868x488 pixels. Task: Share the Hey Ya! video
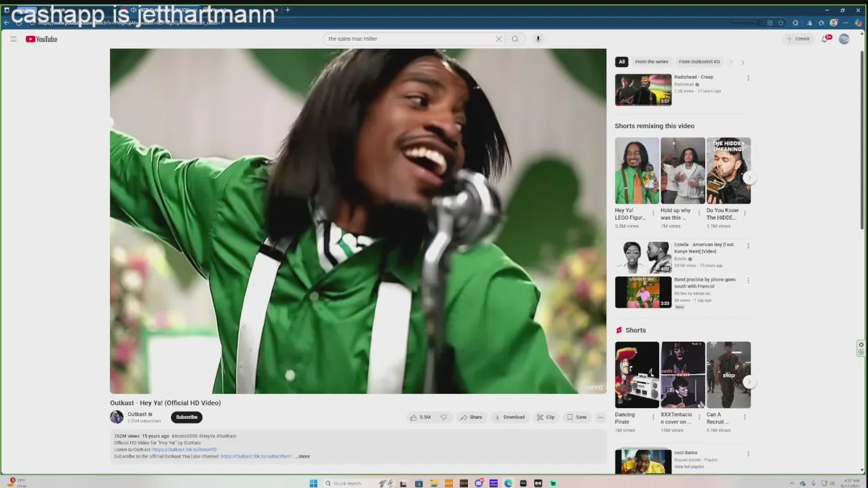(x=471, y=418)
